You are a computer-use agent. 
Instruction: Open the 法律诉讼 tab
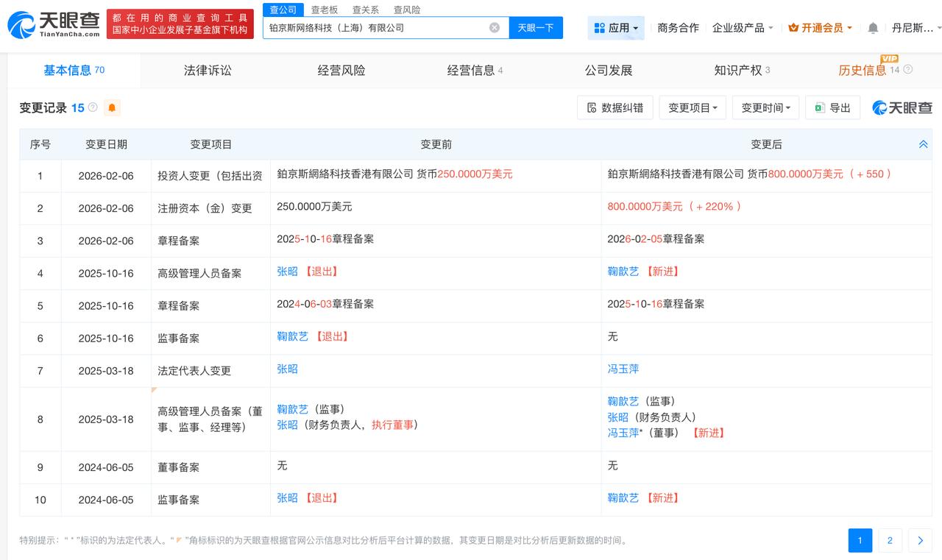[208, 71]
